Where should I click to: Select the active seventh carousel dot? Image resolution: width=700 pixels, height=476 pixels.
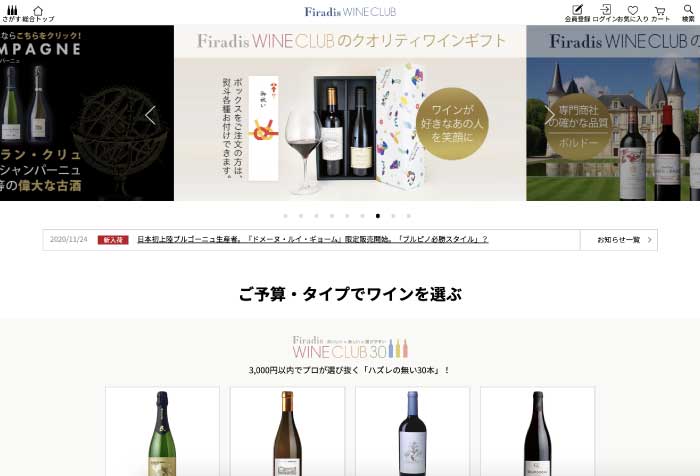tap(378, 216)
